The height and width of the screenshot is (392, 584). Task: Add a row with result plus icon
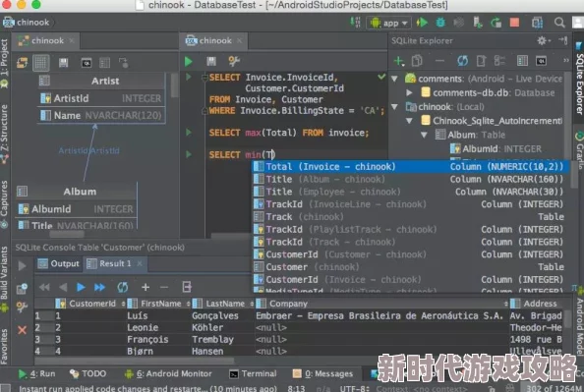tap(146, 287)
